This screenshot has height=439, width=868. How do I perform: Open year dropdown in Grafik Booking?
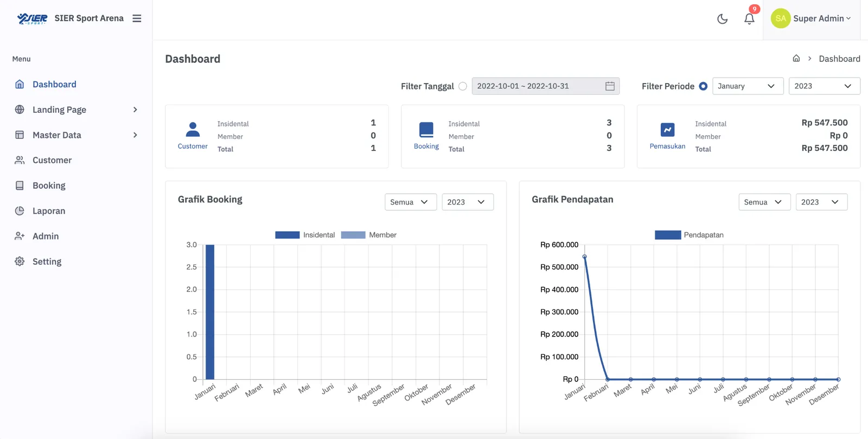tap(468, 202)
